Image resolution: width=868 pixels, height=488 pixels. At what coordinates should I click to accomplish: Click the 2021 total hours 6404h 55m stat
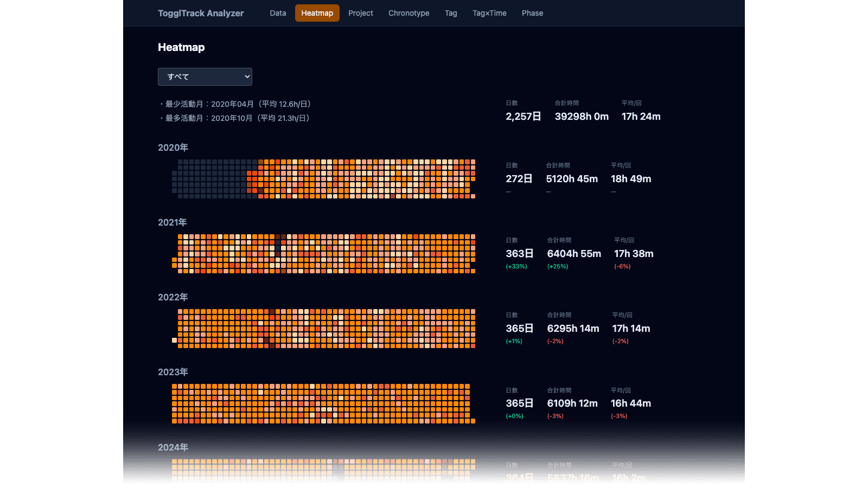(x=574, y=253)
